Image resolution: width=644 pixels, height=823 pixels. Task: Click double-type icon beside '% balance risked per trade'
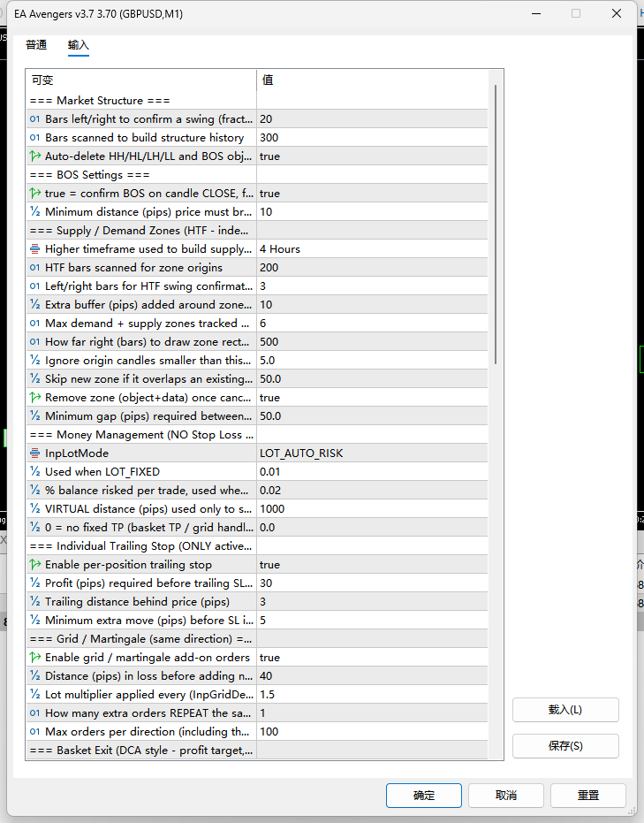[34, 491]
